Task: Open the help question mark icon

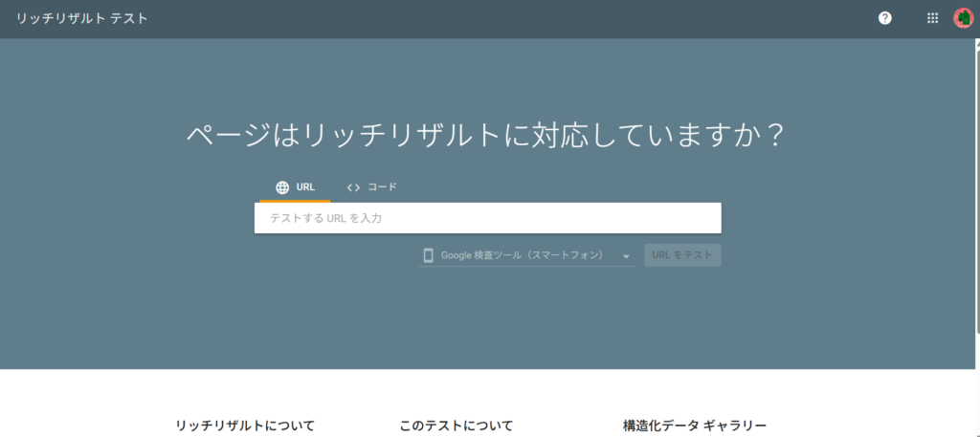Action: 884,19
